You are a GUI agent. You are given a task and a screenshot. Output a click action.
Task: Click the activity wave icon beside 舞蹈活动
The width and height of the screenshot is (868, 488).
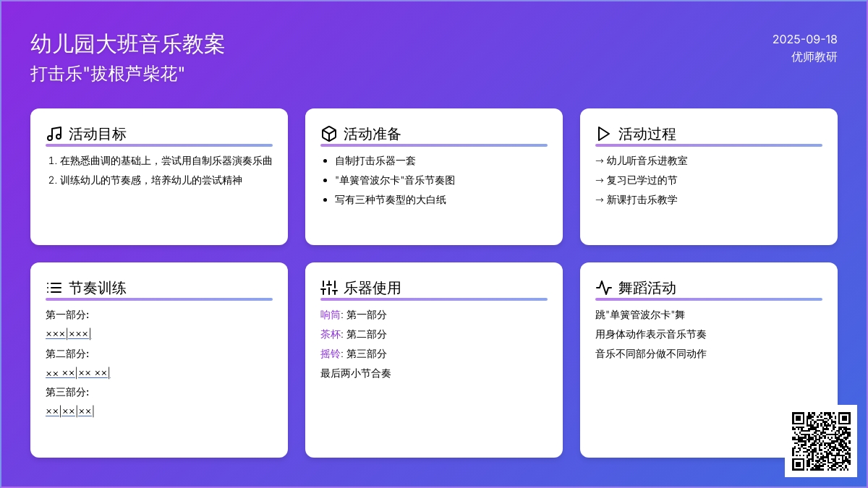point(603,288)
